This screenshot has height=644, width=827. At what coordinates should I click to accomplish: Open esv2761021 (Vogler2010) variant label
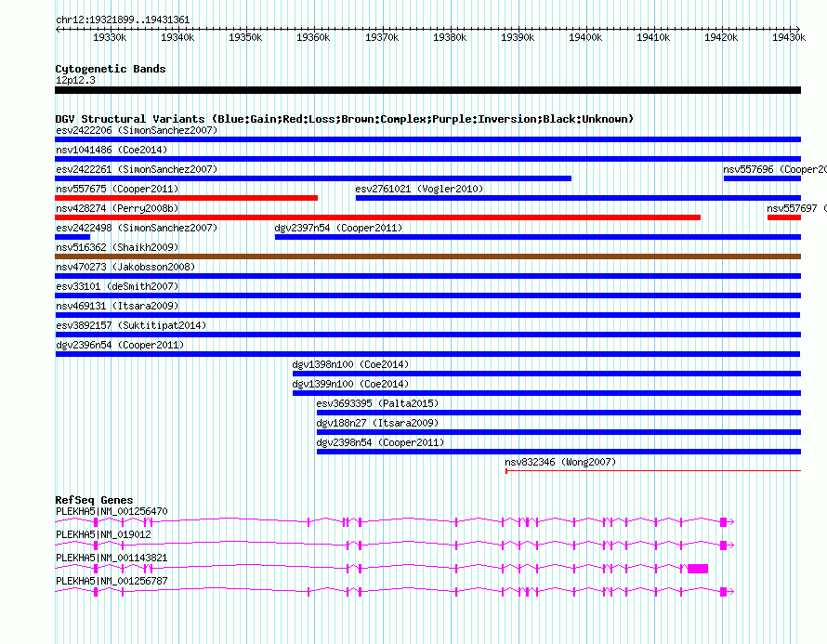tap(419, 189)
